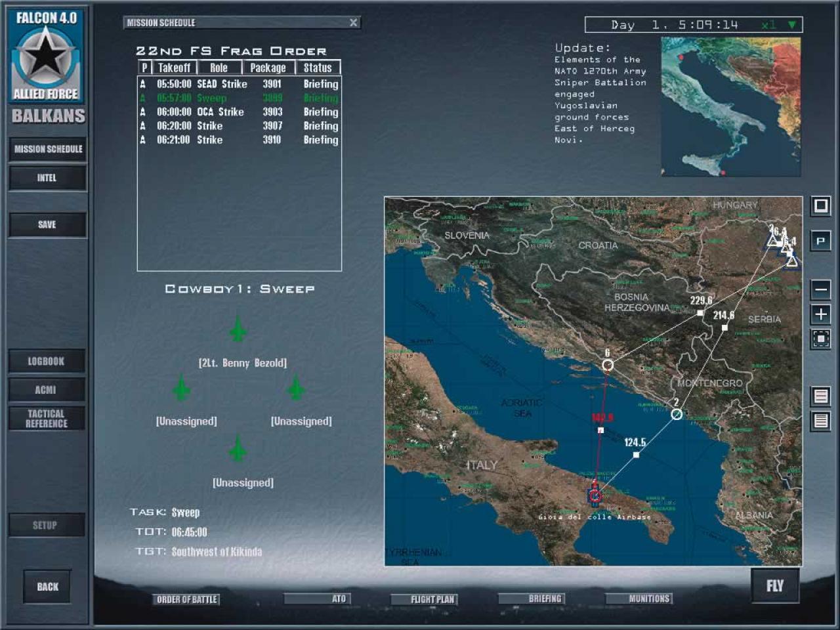Sort the frag order by Role column

coord(219,68)
